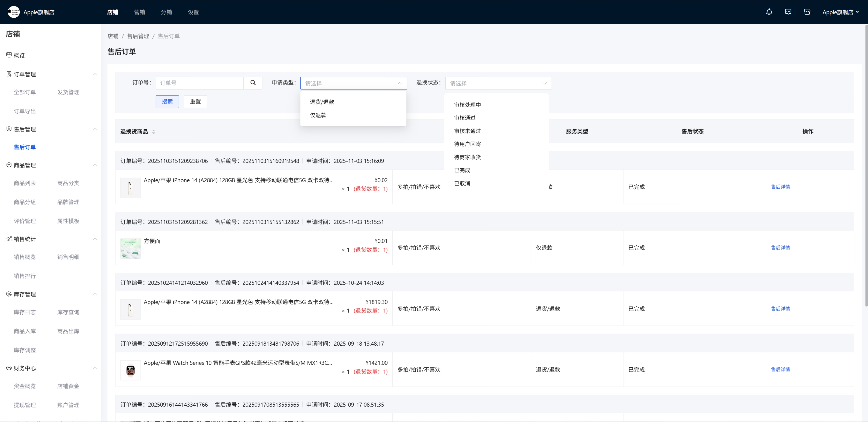Collapse the 订单管理 sidebar section
Screen dimensions: 868x422
pos(95,74)
